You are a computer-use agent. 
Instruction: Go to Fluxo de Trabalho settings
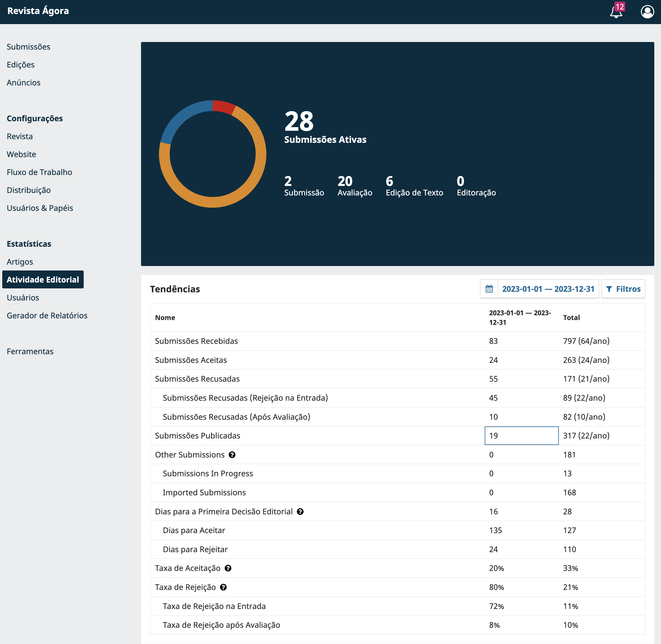[39, 172]
